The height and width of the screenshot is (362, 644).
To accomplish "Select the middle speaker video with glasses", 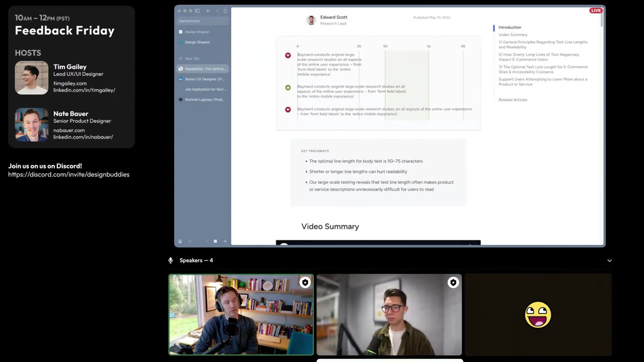I will (x=389, y=315).
